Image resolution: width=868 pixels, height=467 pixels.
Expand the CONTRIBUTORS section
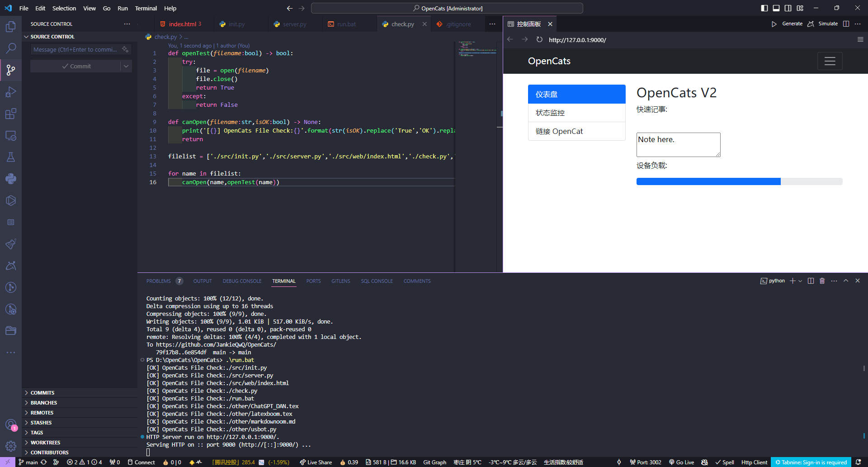pos(80,453)
